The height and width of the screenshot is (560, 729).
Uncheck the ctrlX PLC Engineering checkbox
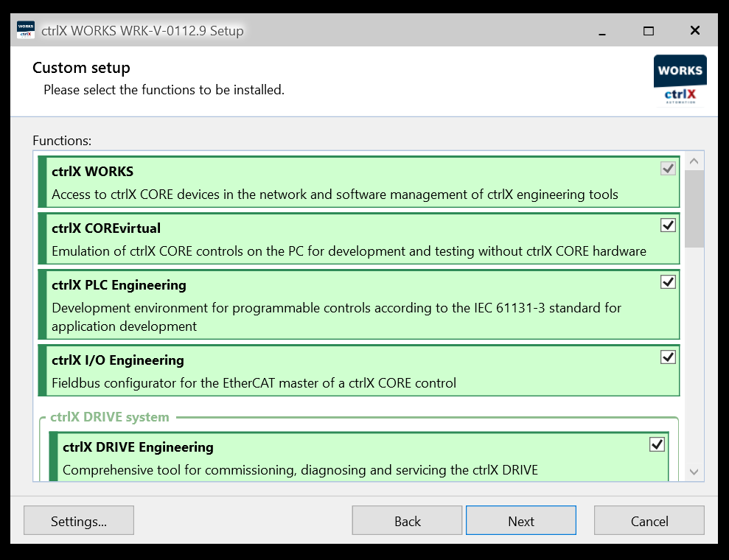click(x=668, y=282)
